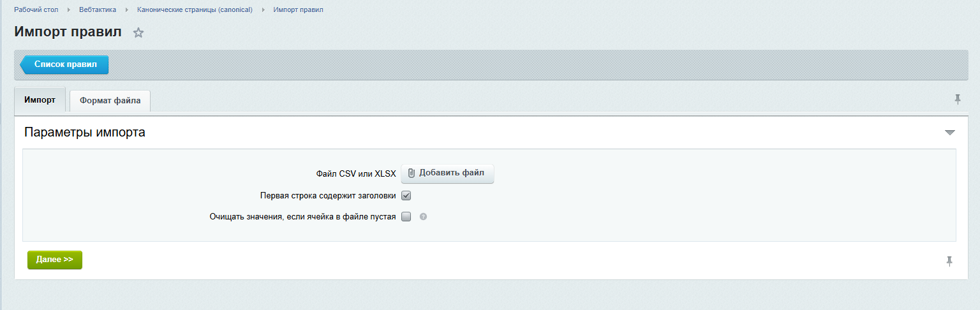Screen dimensions: 980x310
Task: Toggle 'Первая строка содержит заголовки' checkbox
Action: point(406,196)
